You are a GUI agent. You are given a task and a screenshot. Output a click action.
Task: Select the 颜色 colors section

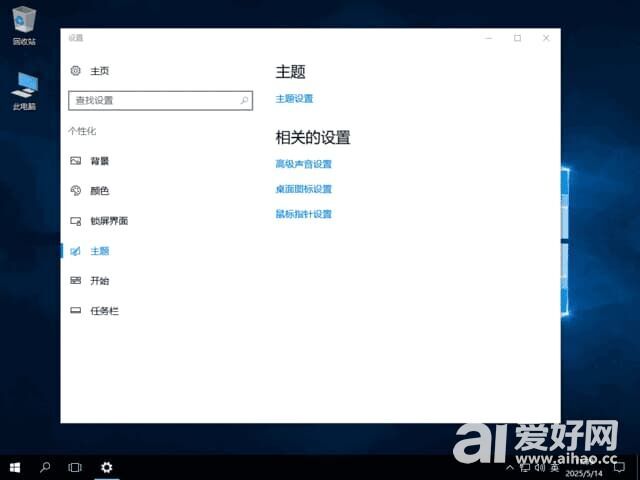[x=99, y=191]
